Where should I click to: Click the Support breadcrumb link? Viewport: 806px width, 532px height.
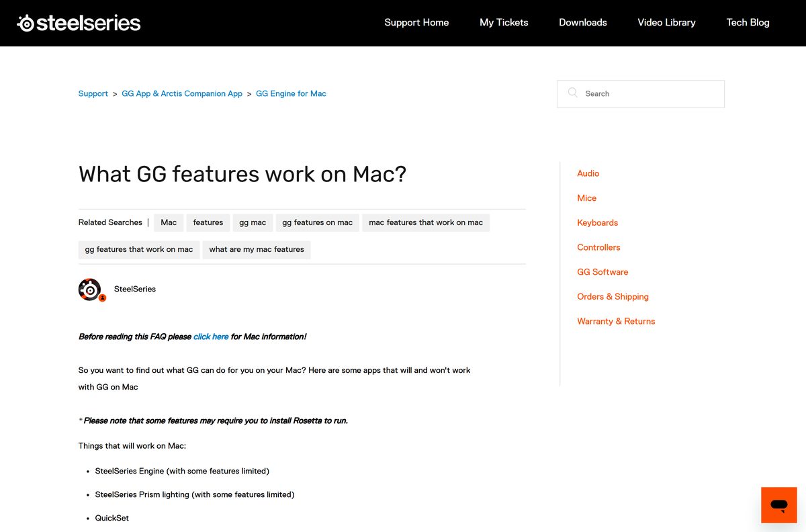tap(93, 94)
